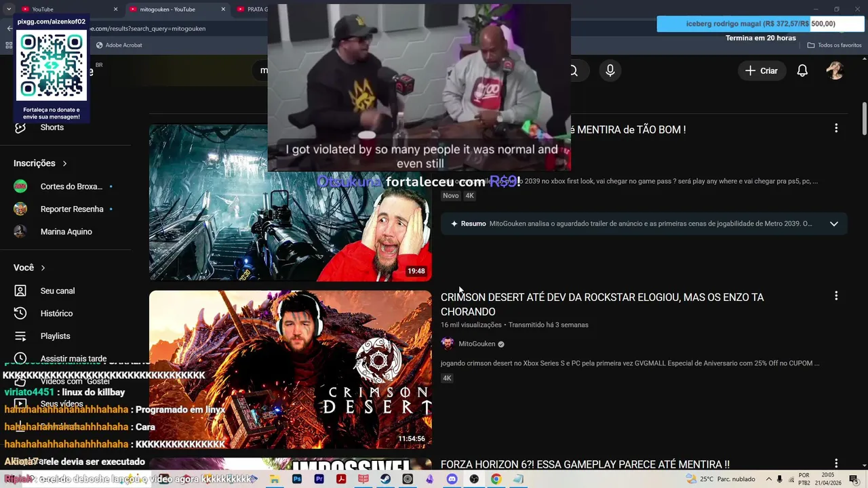Open the FORZA HORIZON 6 video title

pyautogui.click(x=585, y=464)
